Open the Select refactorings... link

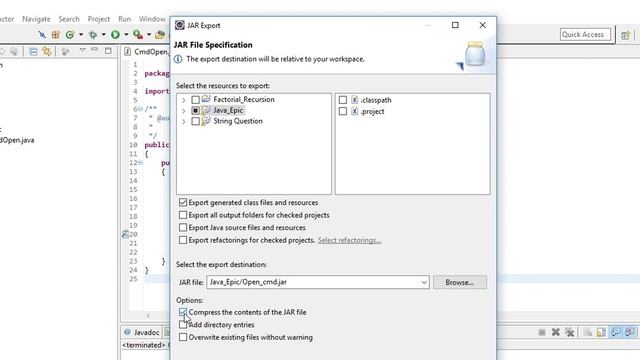click(x=349, y=240)
